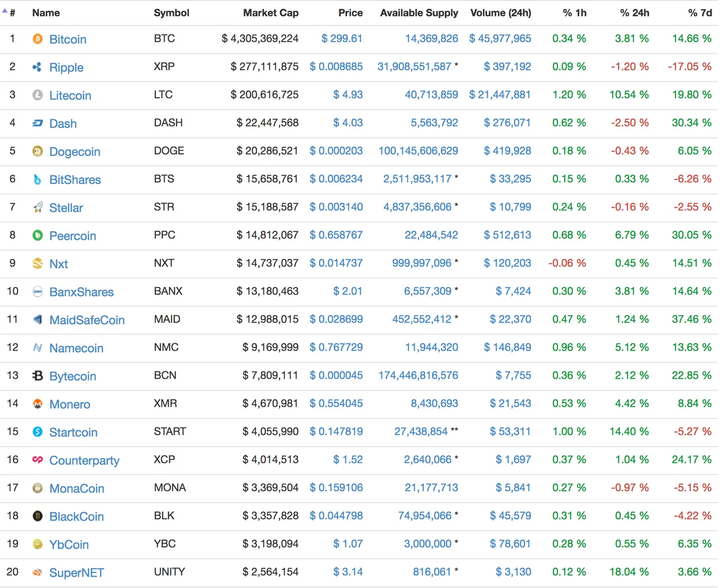Screen dimensions: 720x588
Task: Sort table by % 24h column
Action: pyautogui.click(x=634, y=13)
